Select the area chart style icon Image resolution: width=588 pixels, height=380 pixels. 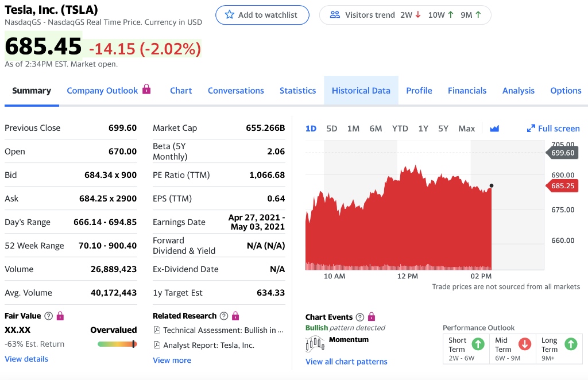tap(494, 129)
